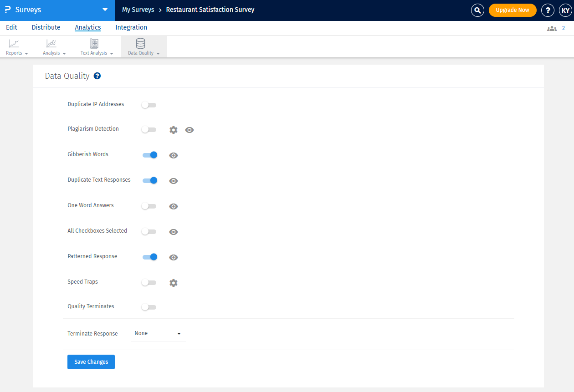Turn off Duplicate Text Responses

tap(150, 181)
